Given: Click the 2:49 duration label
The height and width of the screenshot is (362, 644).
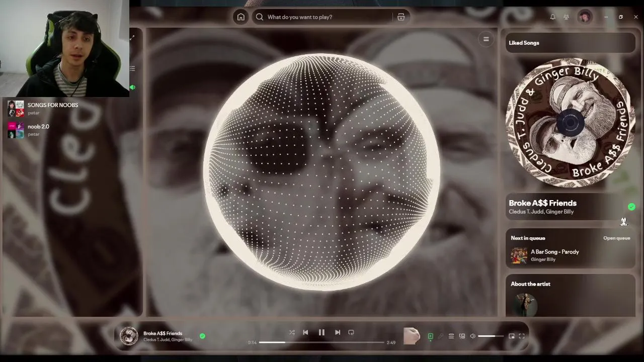Looking at the screenshot, I should (x=391, y=342).
